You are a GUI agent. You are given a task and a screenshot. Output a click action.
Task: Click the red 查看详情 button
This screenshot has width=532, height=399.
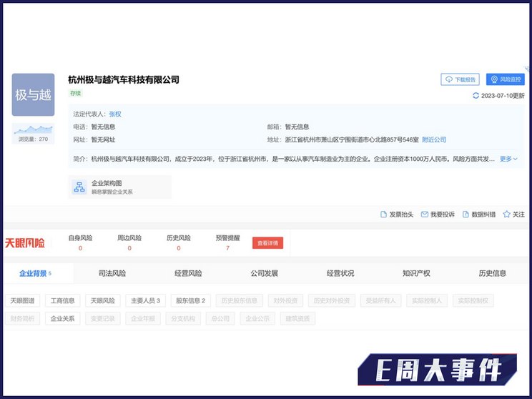(x=267, y=243)
